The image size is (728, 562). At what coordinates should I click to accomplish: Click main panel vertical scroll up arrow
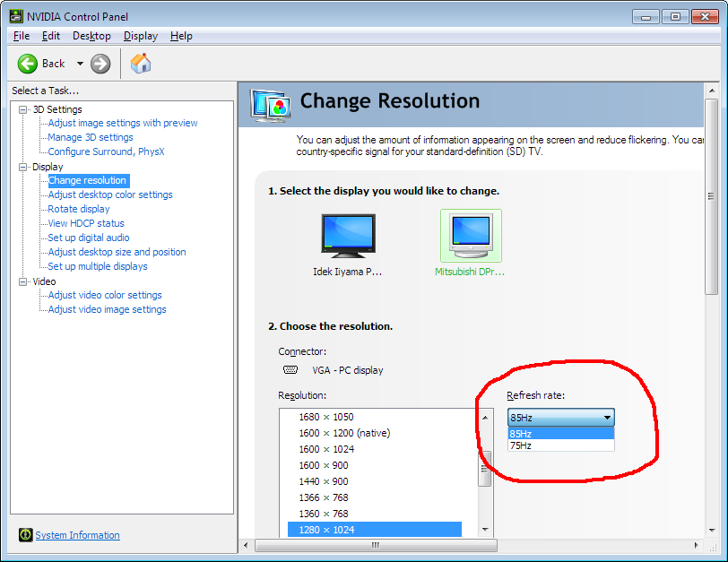coord(712,91)
